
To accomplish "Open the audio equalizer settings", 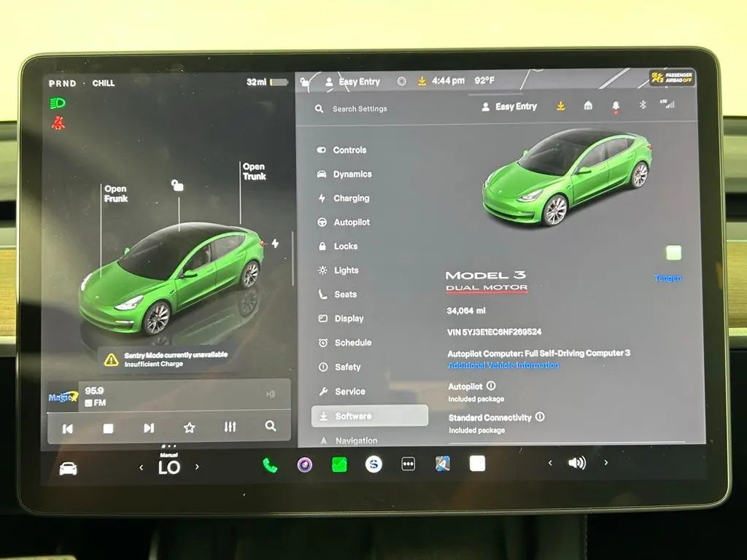I will point(230,427).
